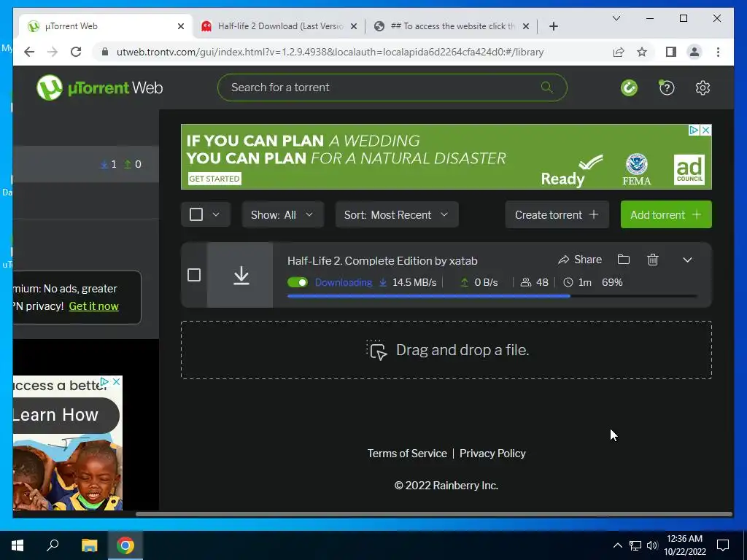This screenshot has height=560, width=747.
Task: Open volume control in system tray
Action: (x=652, y=545)
